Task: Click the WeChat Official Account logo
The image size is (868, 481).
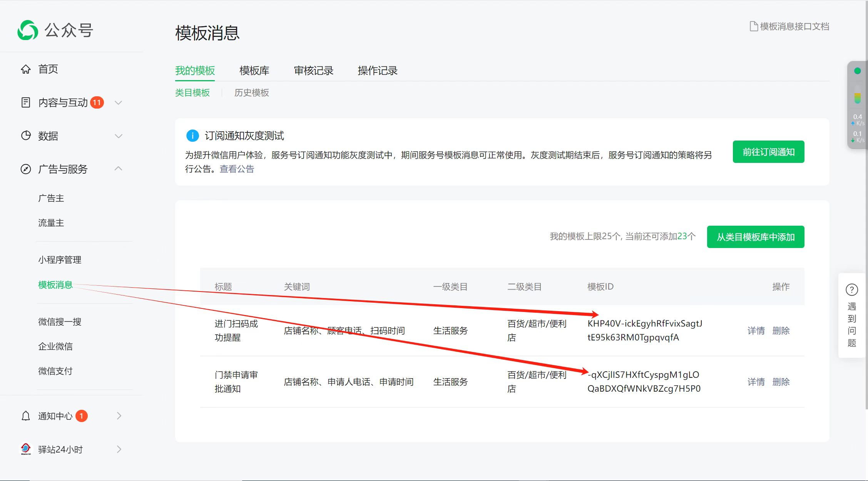Action: point(28,30)
